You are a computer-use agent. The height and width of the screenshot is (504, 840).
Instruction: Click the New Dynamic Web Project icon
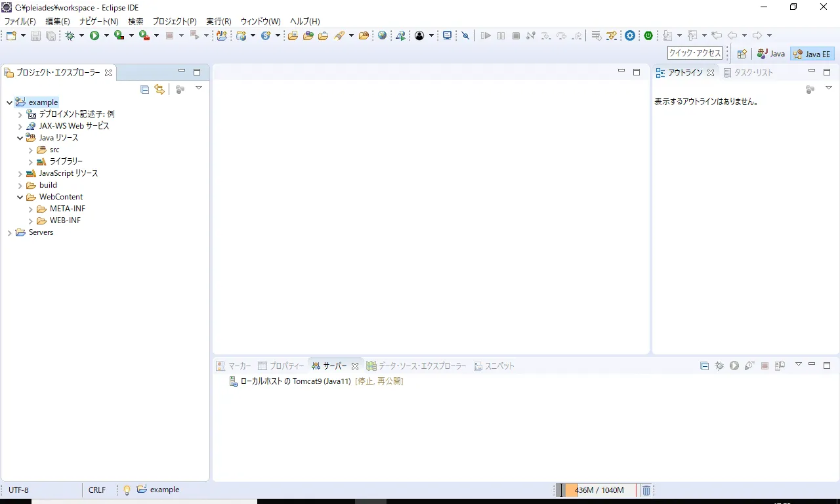(x=241, y=35)
